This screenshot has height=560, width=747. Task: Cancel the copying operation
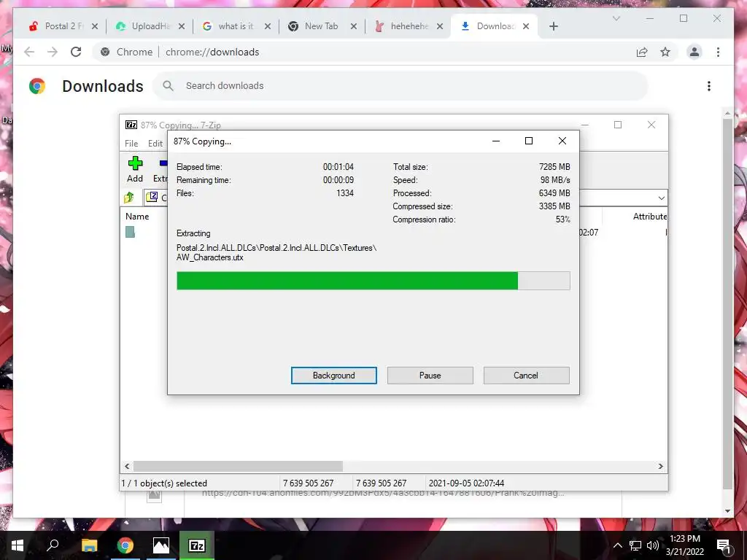526,376
